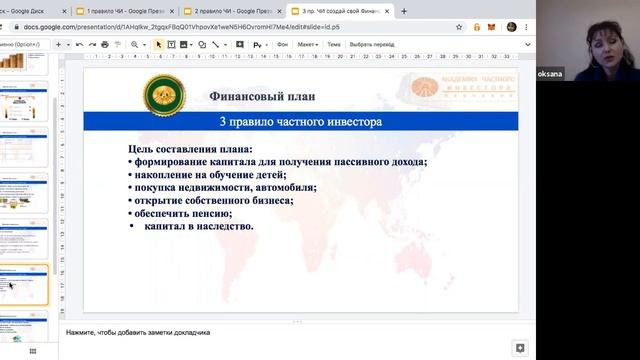The height and width of the screenshot is (360, 640).
Task: Open the image source dropdown arrow
Action: tap(191, 44)
